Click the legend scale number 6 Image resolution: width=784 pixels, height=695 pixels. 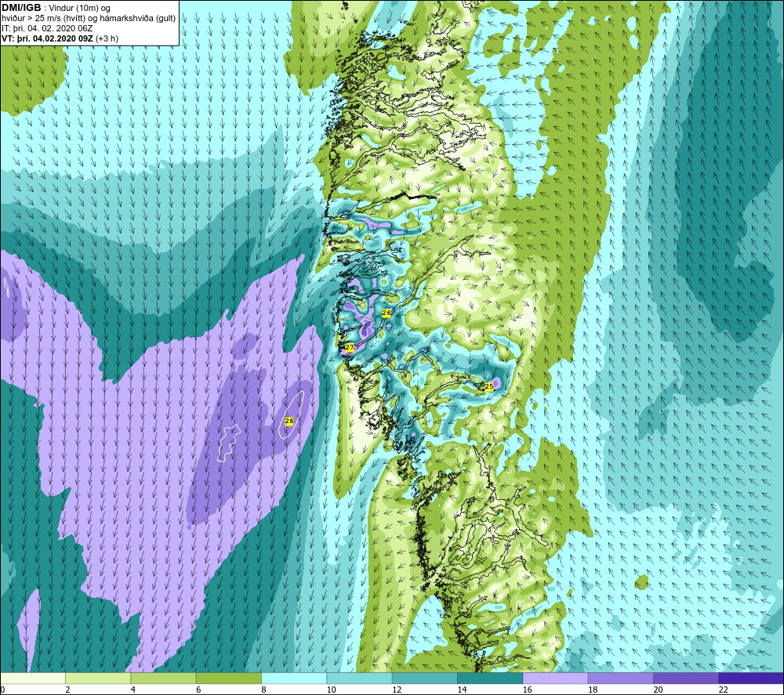coord(198,690)
